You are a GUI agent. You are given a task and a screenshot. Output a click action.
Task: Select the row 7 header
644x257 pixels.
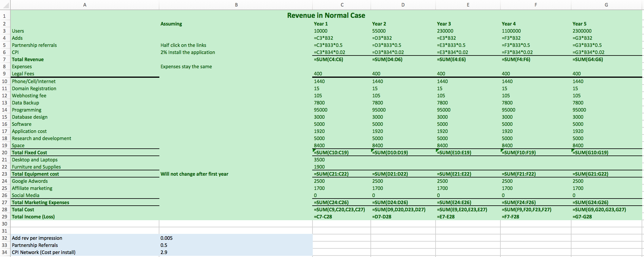pyautogui.click(x=5, y=59)
